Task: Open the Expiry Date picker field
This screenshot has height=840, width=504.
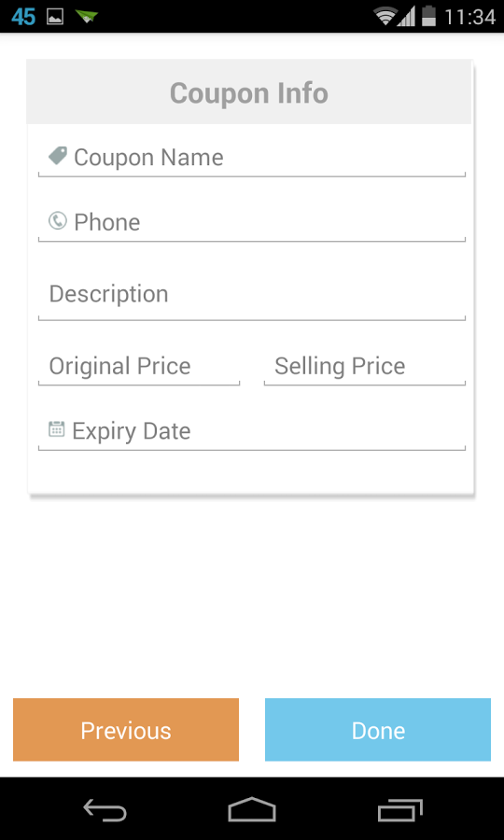Action: [252, 432]
